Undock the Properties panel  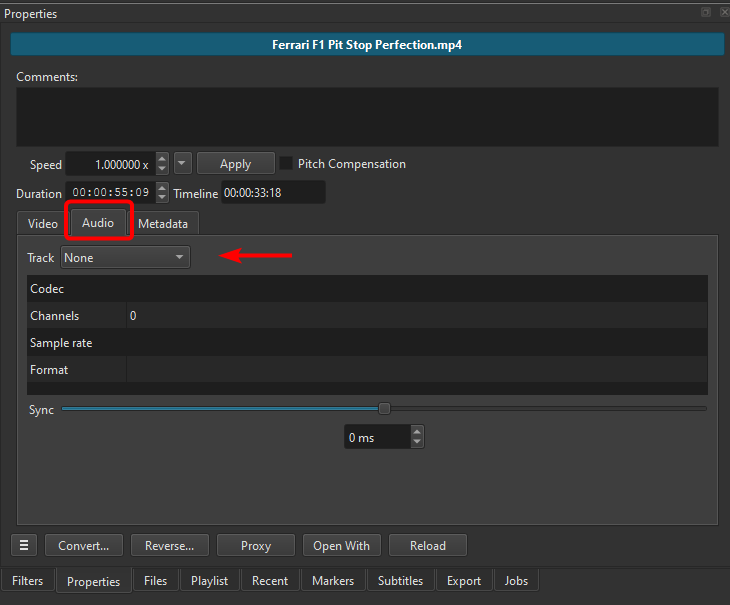click(x=706, y=12)
